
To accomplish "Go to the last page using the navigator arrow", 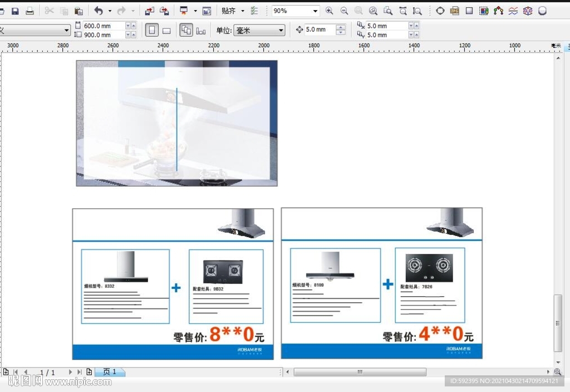I will click(x=80, y=372).
